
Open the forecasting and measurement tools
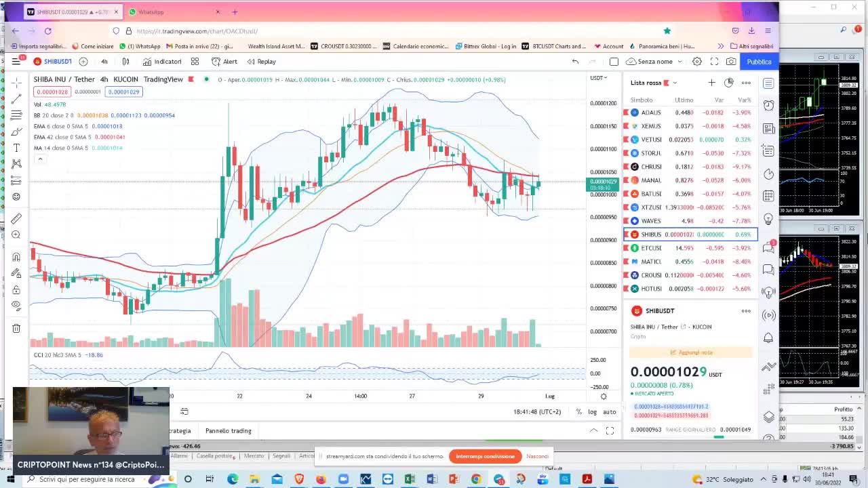(16, 180)
